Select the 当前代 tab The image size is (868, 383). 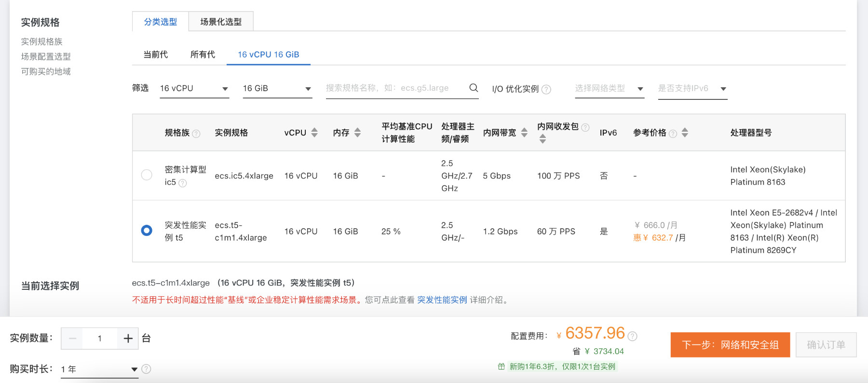point(155,55)
